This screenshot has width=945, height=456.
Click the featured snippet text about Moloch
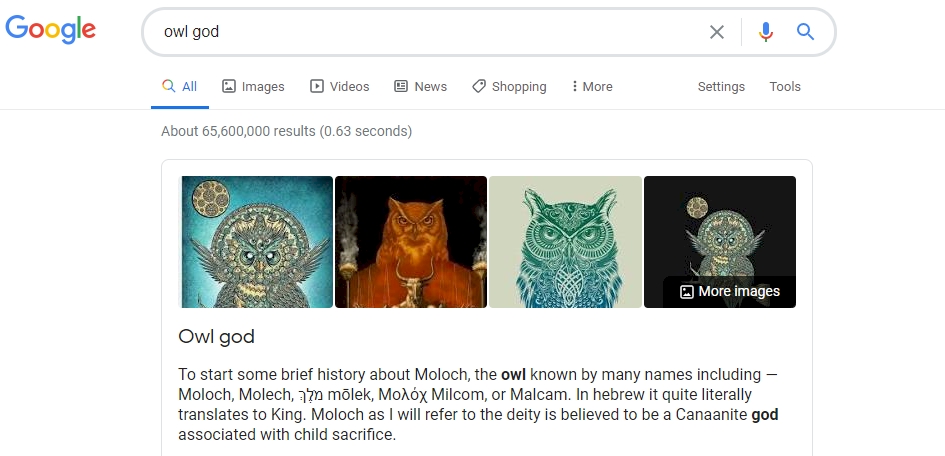(478, 405)
